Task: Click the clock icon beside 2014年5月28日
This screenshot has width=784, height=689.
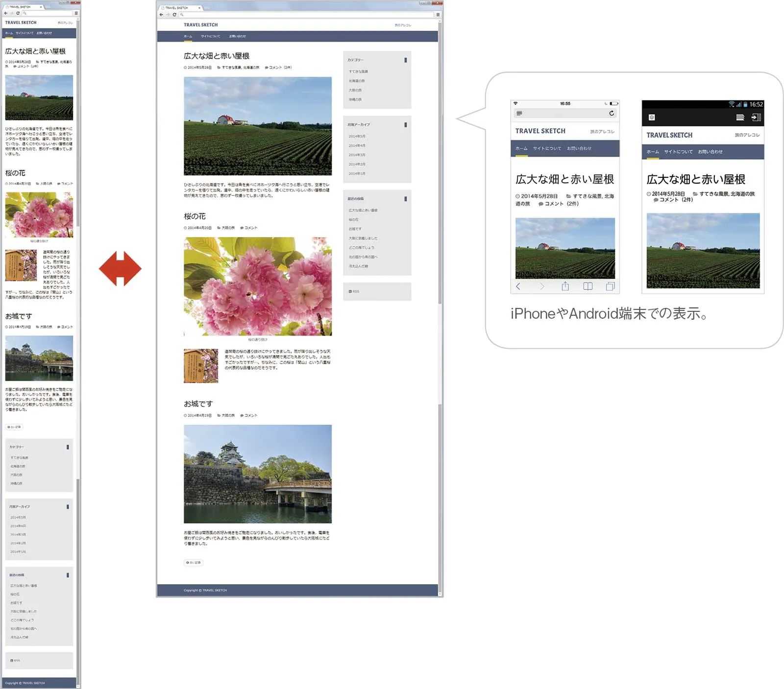Action: tap(185, 68)
